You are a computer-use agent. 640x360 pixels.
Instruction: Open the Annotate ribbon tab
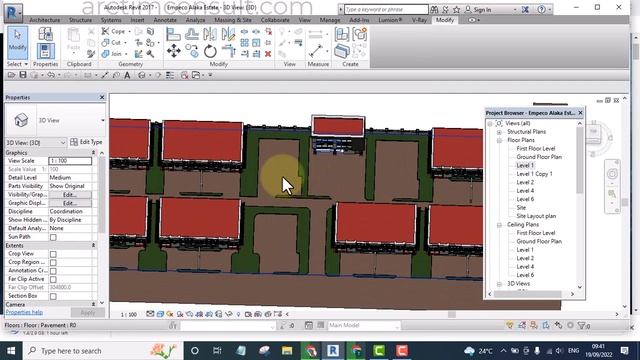click(165, 20)
